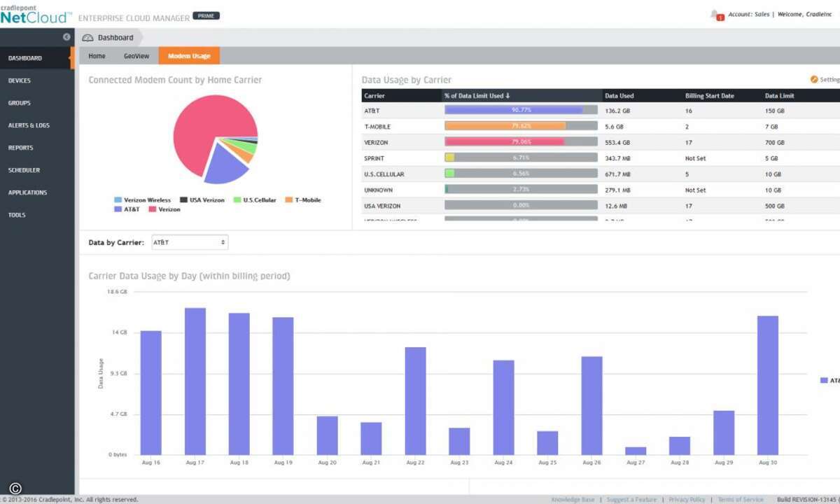Toggle U.S.Cellular legend entry
The height and width of the screenshot is (504, 840).
coord(255,200)
